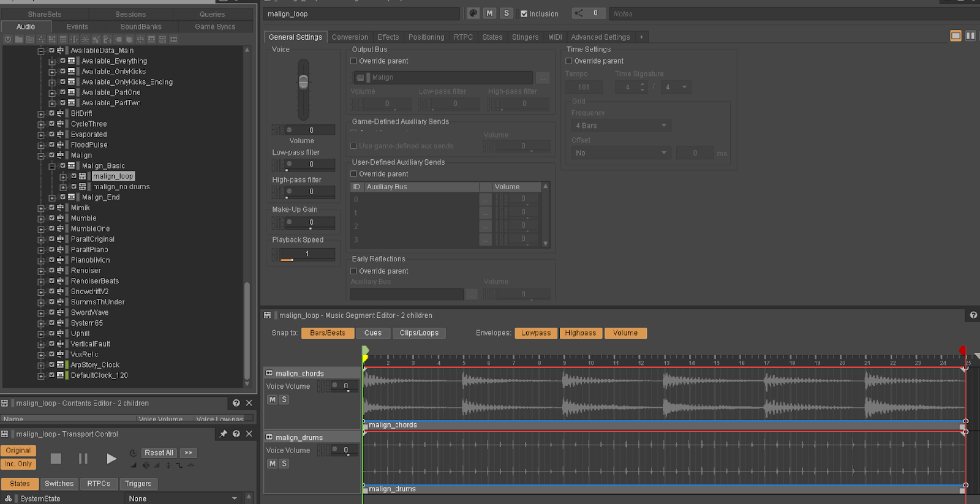Open the Stingers tab
This screenshot has width=980, height=504.
(x=525, y=37)
